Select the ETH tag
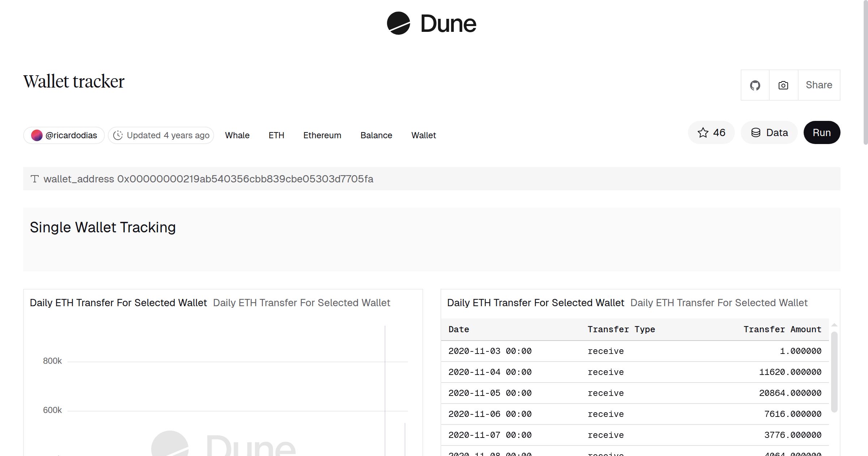Image resolution: width=868 pixels, height=456 pixels. [276, 135]
